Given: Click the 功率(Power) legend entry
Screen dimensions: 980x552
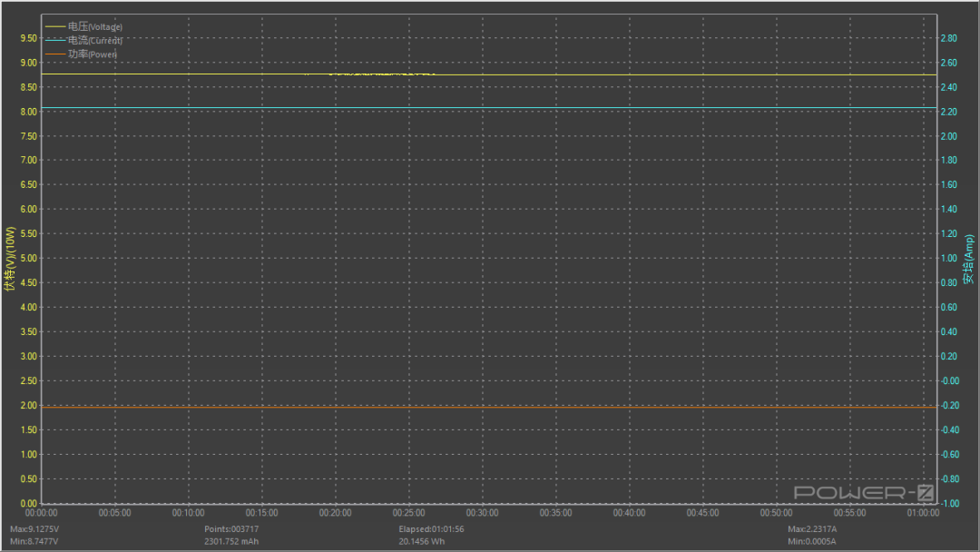Looking at the screenshot, I should (82, 54).
